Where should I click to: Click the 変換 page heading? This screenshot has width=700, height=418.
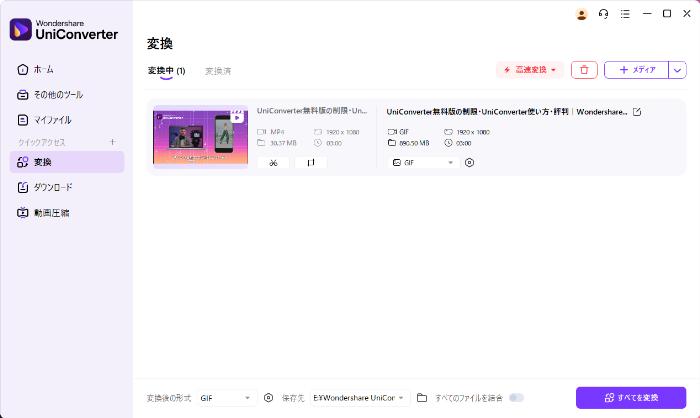(x=160, y=43)
